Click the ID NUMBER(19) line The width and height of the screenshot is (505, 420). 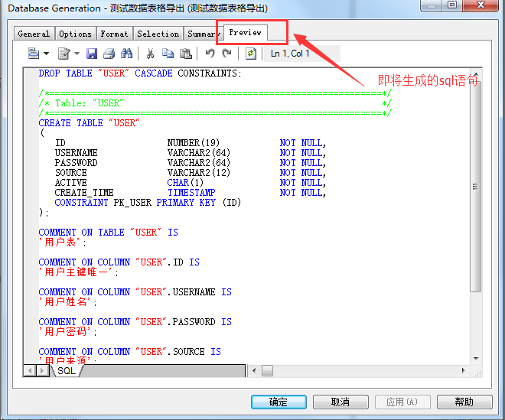[190, 143]
